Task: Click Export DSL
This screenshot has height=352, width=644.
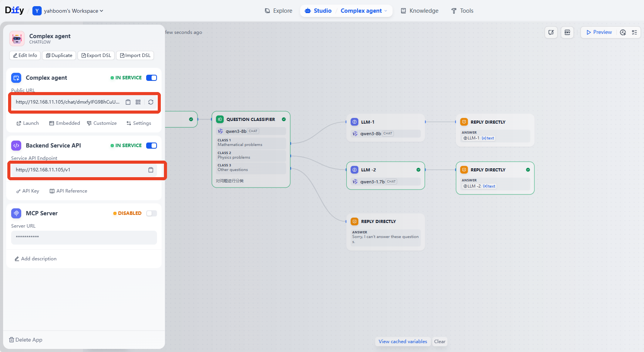Action: click(96, 55)
